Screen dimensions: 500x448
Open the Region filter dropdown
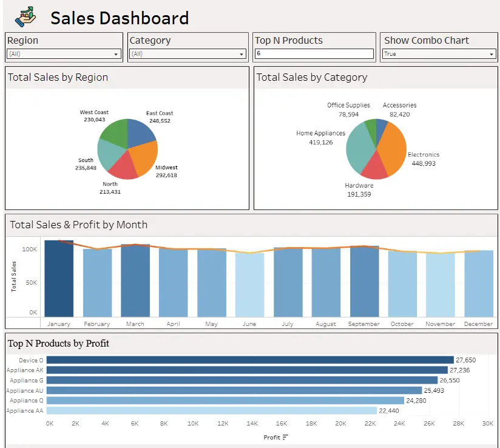[x=117, y=53]
